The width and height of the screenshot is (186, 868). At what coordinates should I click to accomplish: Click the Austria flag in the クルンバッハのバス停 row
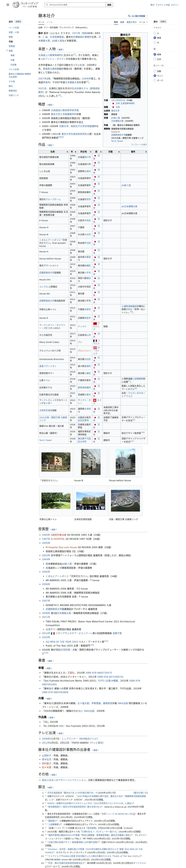95,348
